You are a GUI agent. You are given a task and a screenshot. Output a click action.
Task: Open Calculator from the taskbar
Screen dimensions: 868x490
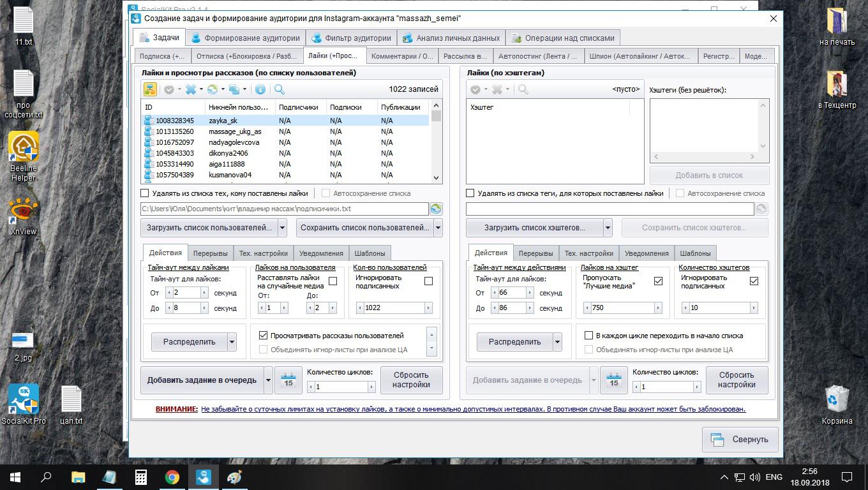tap(141, 477)
